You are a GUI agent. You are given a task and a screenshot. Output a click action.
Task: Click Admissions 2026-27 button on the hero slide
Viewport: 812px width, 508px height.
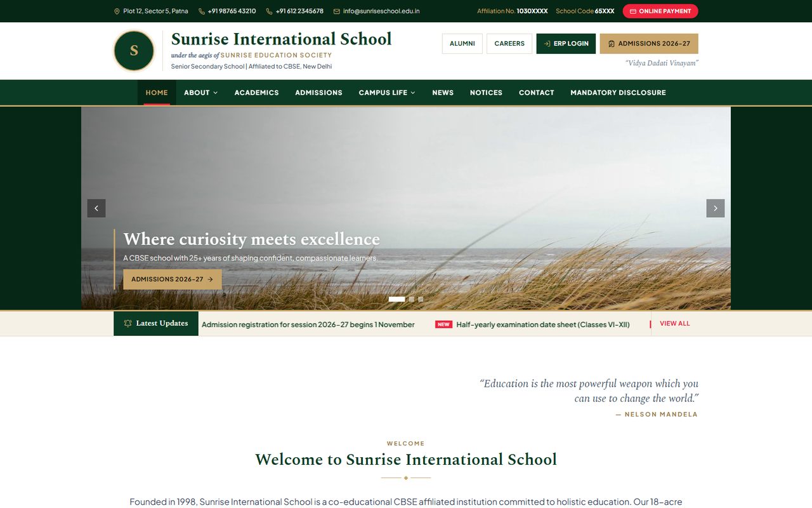[x=173, y=279]
